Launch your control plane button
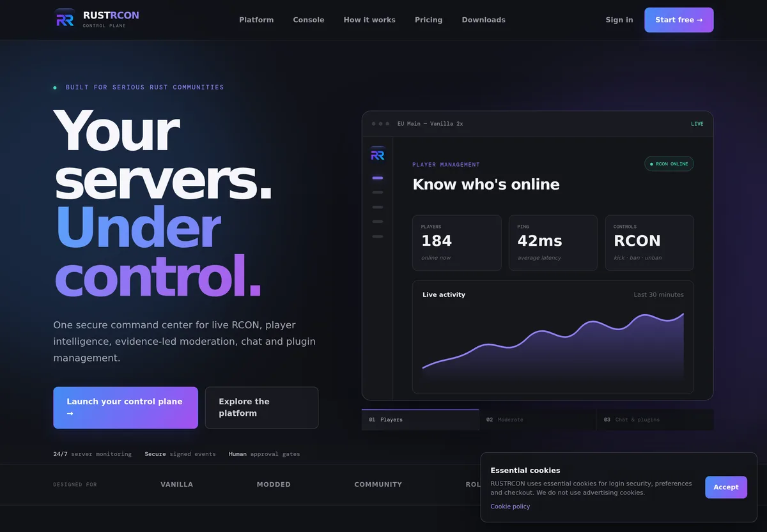The width and height of the screenshot is (767, 532). [125, 407]
